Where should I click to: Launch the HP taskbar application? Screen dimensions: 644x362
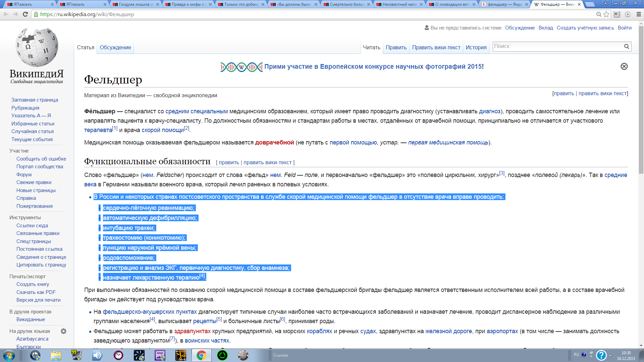coord(35,355)
